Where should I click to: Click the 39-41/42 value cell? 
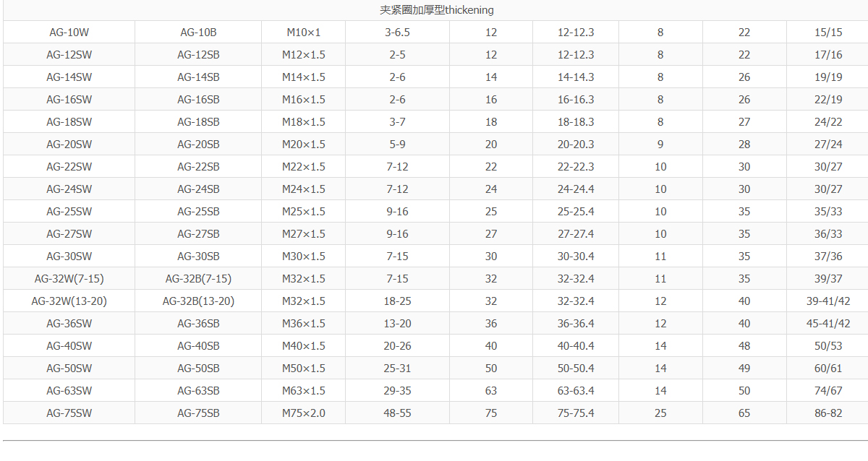pyautogui.click(x=828, y=301)
